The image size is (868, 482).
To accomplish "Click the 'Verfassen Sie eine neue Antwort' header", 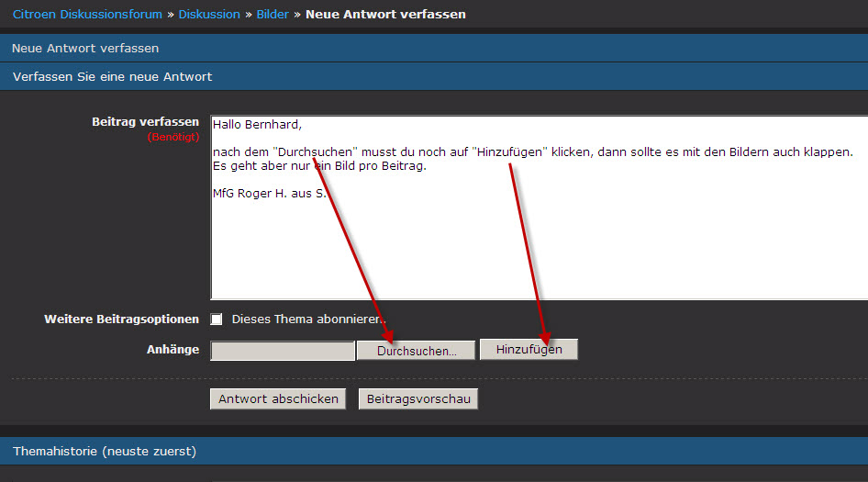I will point(112,76).
